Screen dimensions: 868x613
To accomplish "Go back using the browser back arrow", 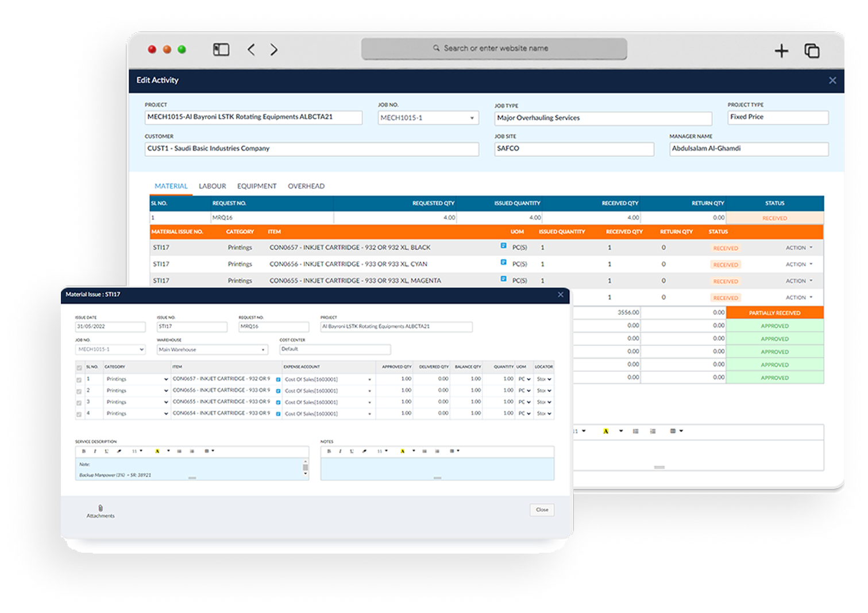I will tap(251, 50).
